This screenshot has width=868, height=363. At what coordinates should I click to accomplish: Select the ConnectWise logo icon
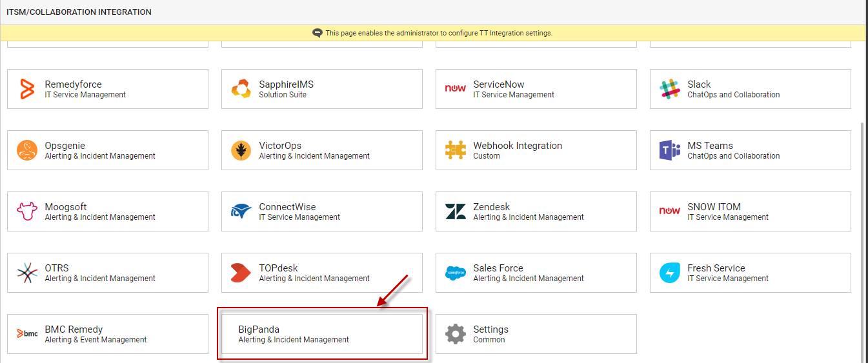(x=241, y=211)
